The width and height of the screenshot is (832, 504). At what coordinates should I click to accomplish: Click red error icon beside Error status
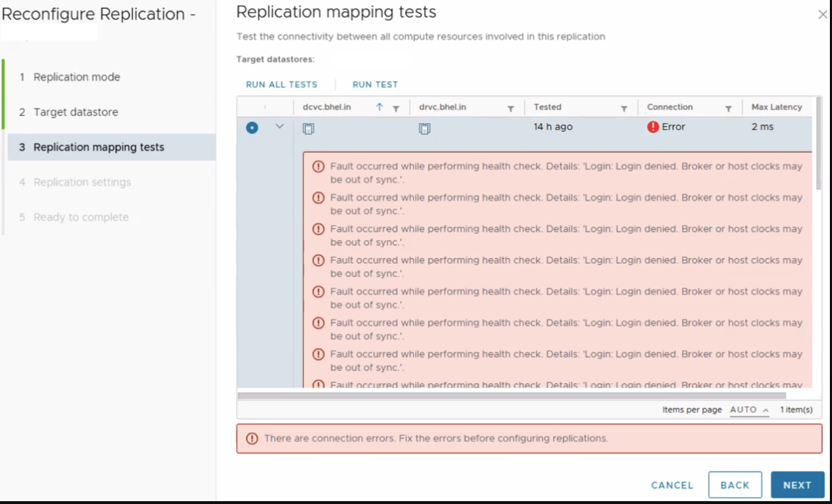653,127
